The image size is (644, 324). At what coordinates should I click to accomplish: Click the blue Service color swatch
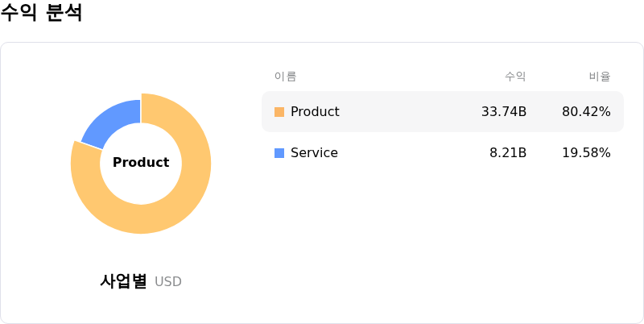click(x=279, y=153)
